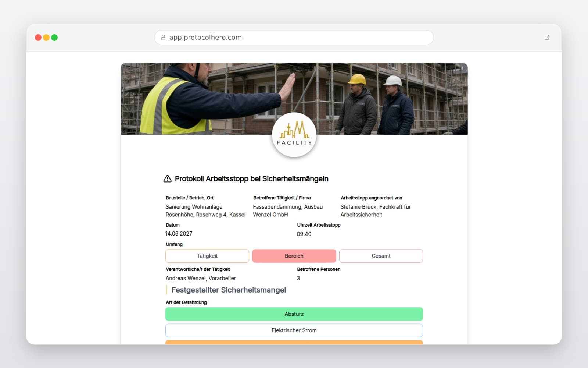The height and width of the screenshot is (368, 588).
Task: Click the Festgestellter Sicherheitsmangel section heading
Action: point(229,290)
